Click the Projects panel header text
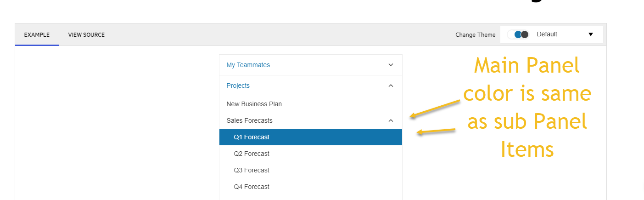This screenshot has width=644, height=200. (x=238, y=86)
